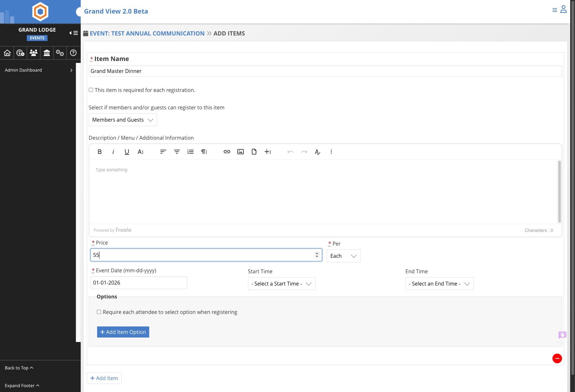
Task: Open the top-right hamburger menu
Action: (x=555, y=10)
